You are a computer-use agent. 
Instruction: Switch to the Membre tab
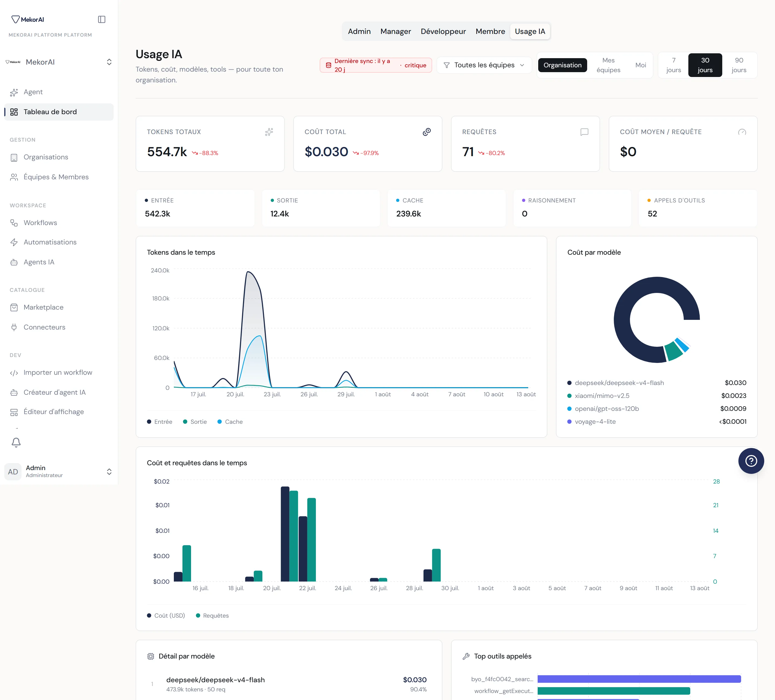pos(490,31)
